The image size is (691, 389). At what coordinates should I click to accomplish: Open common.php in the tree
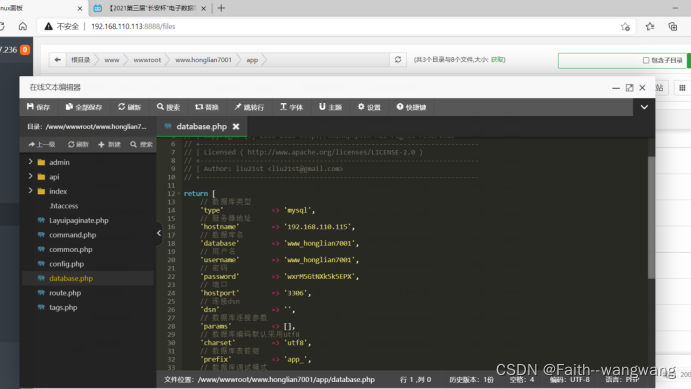coord(71,249)
